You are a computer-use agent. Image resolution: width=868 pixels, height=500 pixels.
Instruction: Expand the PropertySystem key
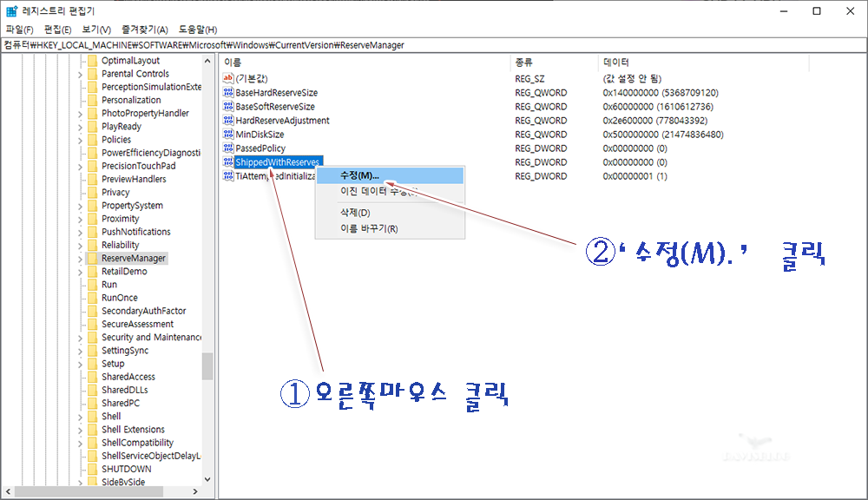[80, 206]
